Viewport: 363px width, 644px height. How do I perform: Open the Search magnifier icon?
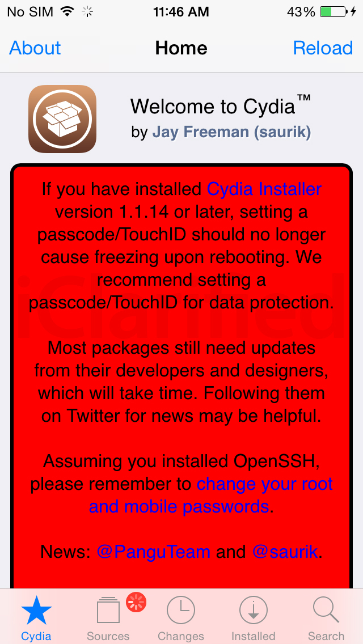coord(326,610)
